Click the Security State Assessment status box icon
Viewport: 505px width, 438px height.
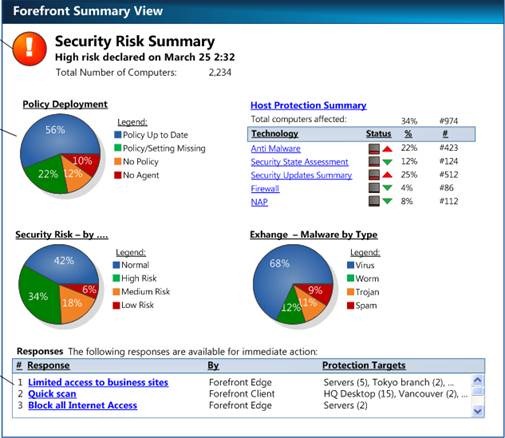374,162
